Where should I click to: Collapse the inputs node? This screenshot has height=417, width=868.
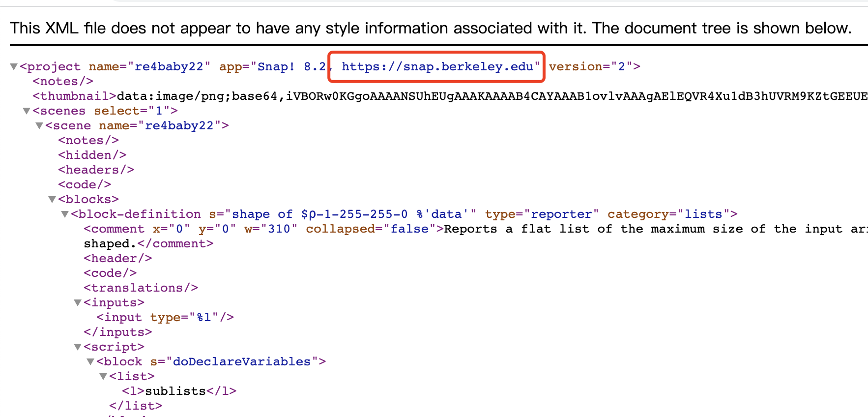(x=78, y=303)
